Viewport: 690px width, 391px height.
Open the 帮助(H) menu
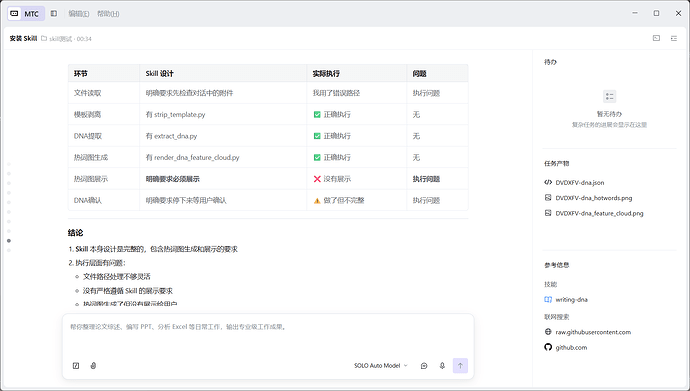[108, 14]
